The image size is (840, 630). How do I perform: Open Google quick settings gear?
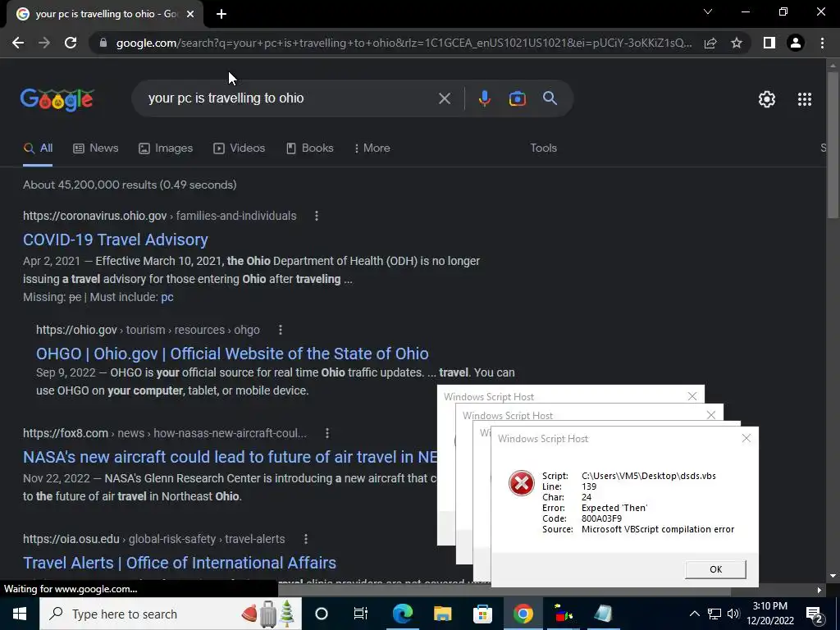click(767, 99)
